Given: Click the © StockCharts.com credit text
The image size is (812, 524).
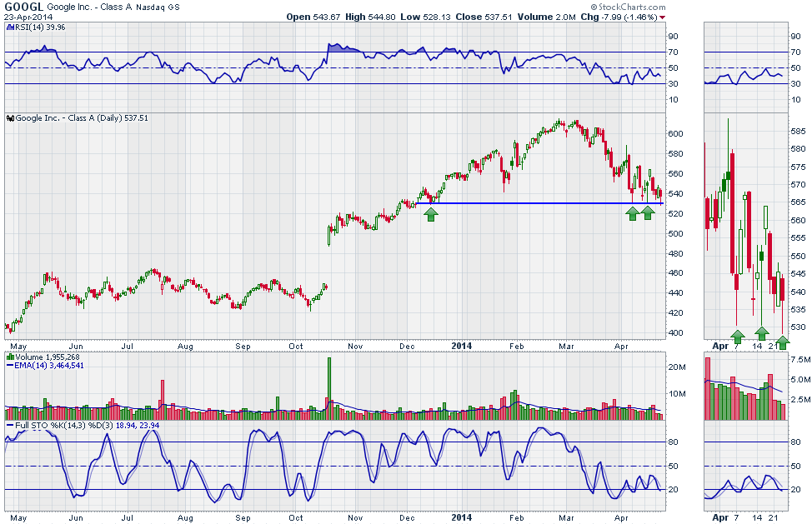Looking at the screenshot, I should (628, 7).
